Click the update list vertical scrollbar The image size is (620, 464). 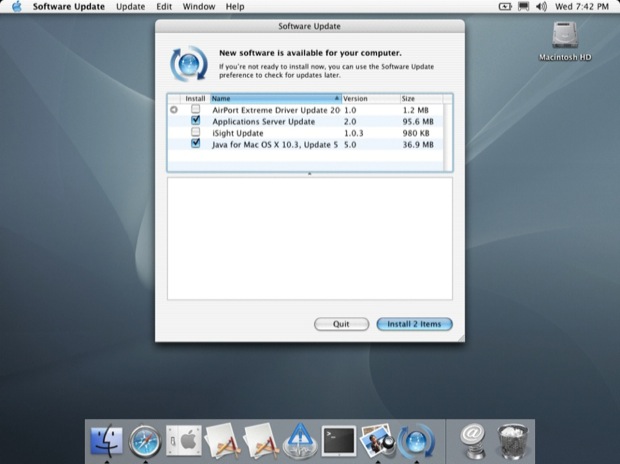[x=448, y=137]
